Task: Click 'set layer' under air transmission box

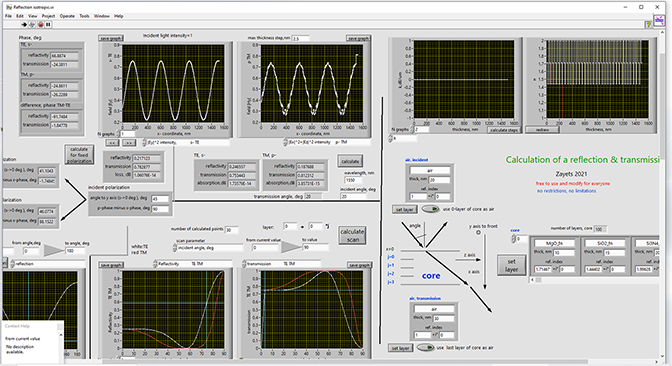Action: click(x=400, y=348)
